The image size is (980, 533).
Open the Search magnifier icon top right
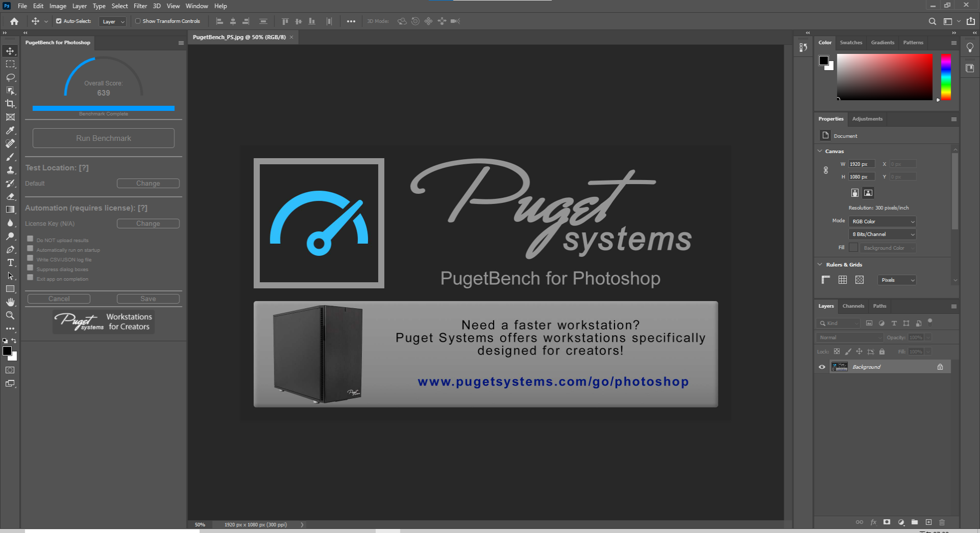pos(932,21)
